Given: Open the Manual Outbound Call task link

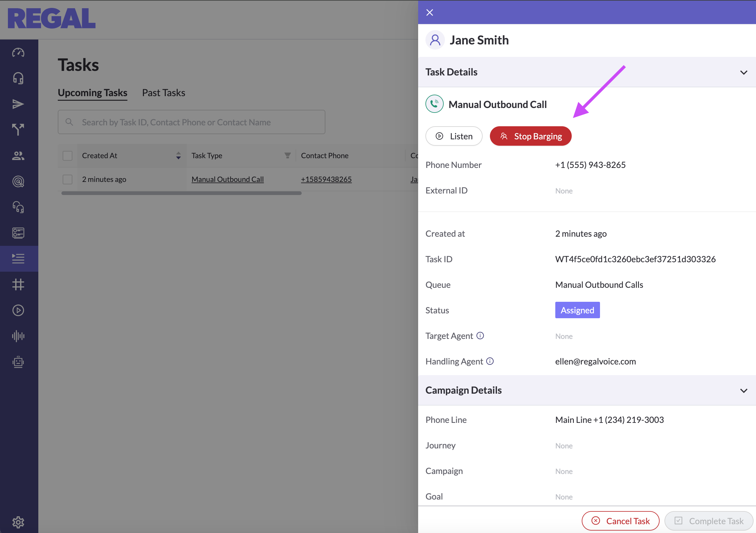Looking at the screenshot, I should [x=227, y=179].
